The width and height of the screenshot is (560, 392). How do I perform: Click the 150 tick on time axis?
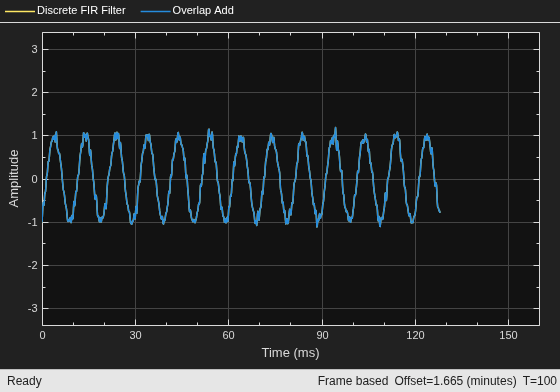click(508, 335)
